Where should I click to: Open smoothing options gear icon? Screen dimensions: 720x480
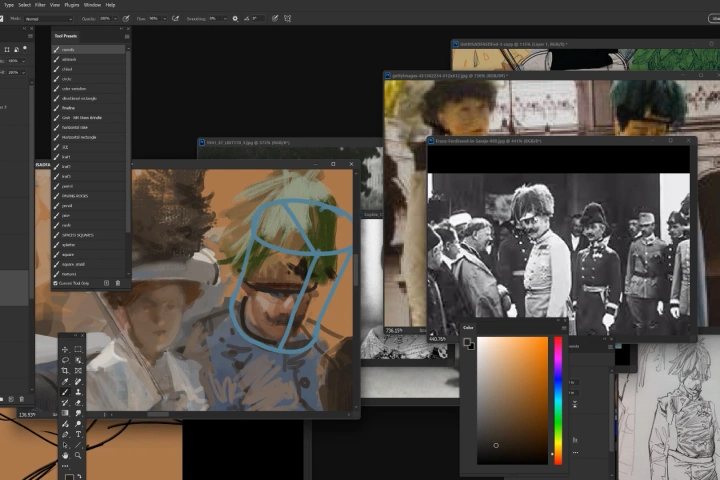tap(235, 18)
